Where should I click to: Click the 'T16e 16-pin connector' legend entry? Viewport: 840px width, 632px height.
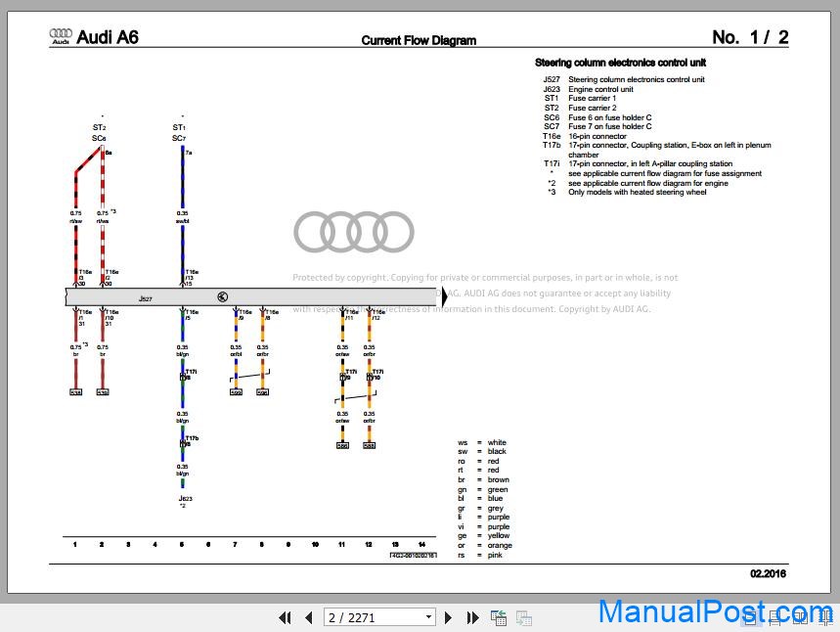[x=585, y=136]
